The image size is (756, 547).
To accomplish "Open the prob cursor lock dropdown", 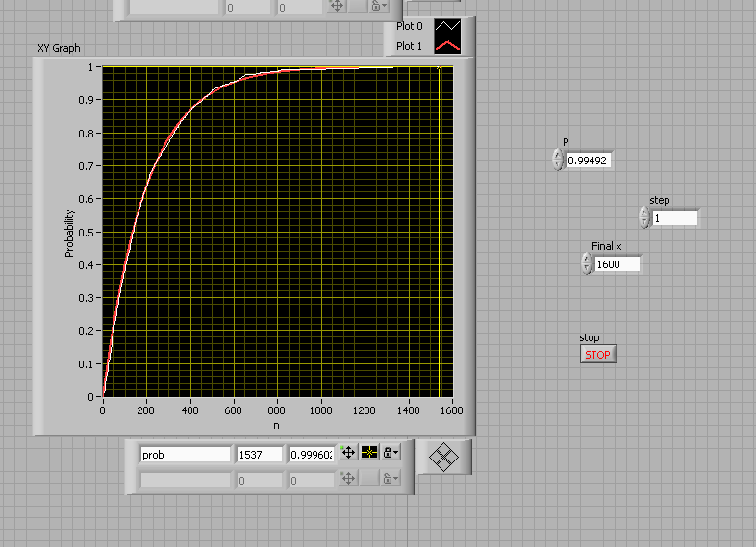I will [391, 454].
